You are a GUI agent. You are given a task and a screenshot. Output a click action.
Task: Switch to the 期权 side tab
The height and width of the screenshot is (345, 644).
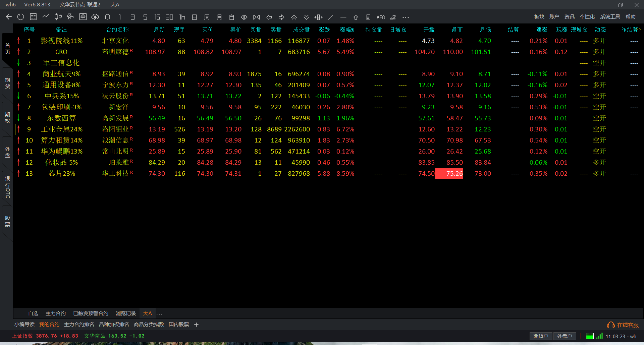[7, 118]
